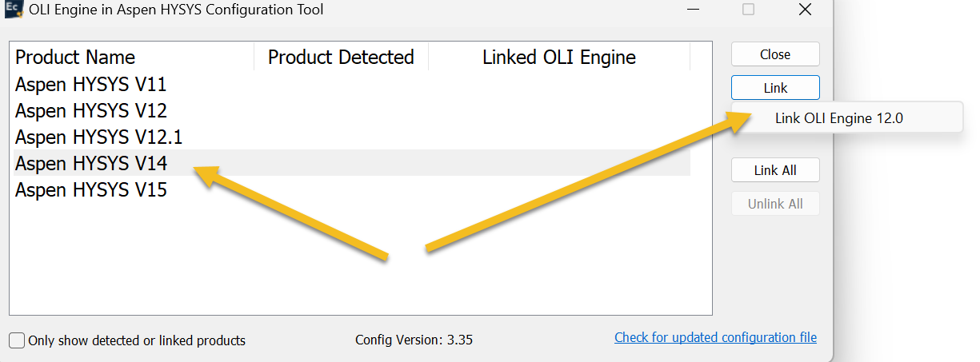Screen dimensions: 980x362
Task: Open 'Check for updated configuration file' link
Action: coord(715,337)
